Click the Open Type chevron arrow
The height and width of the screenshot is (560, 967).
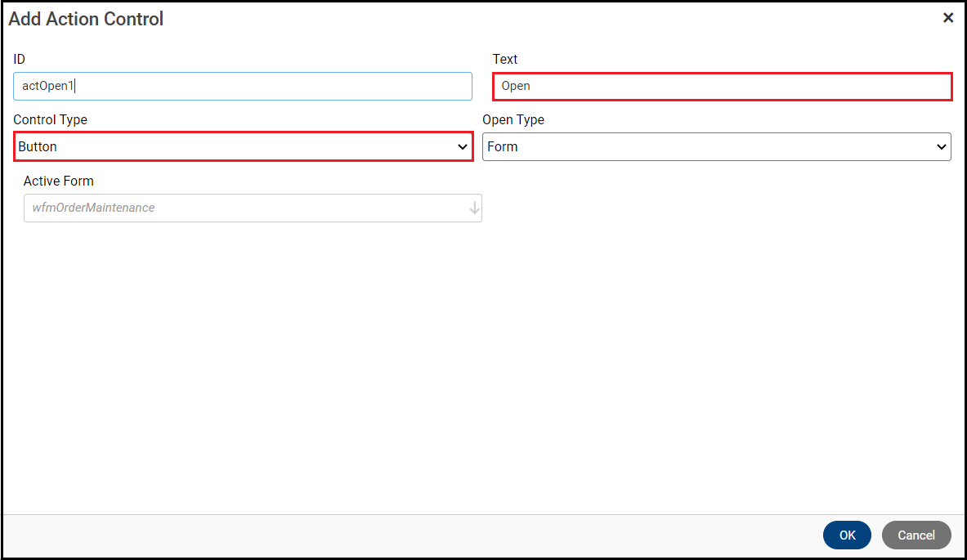[x=941, y=147]
